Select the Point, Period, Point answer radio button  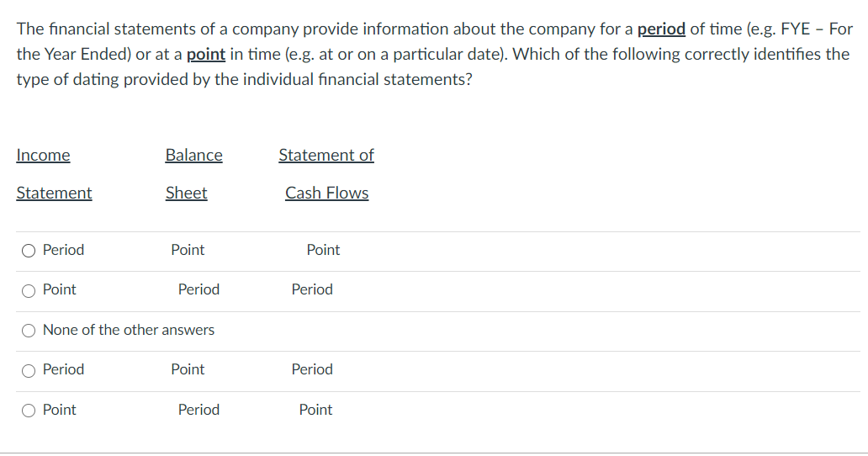pos(29,411)
